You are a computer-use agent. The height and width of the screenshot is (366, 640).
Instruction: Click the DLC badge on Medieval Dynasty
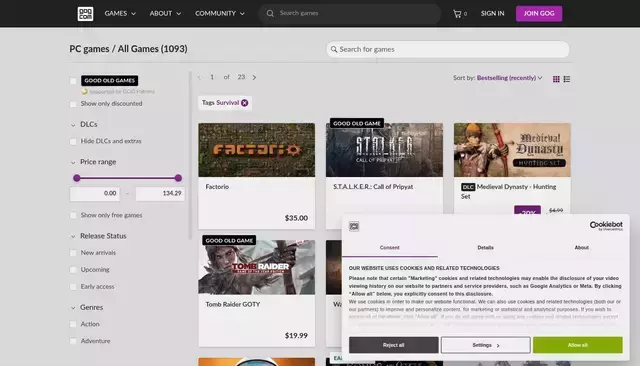(468, 187)
